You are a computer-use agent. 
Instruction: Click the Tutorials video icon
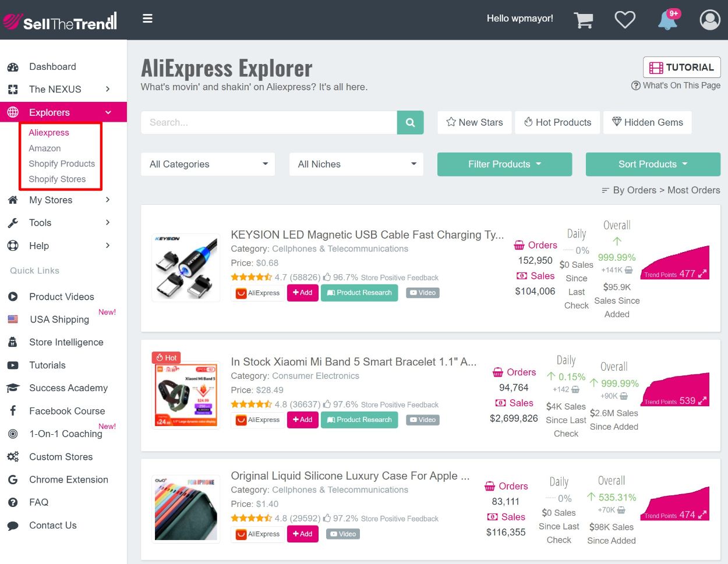tap(13, 366)
